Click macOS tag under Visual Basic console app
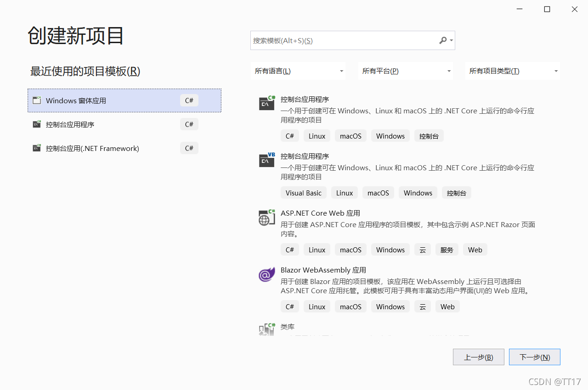The image size is (588, 390). point(378,193)
